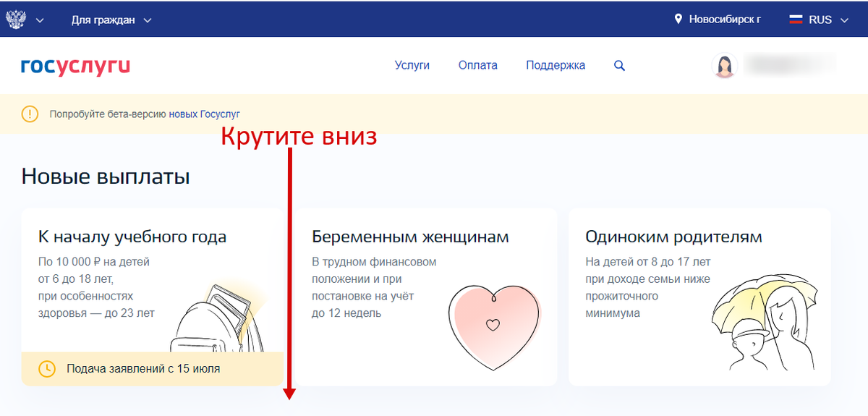The width and height of the screenshot is (868, 416).
Task: Open the user profile avatar
Action: (x=724, y=65)
